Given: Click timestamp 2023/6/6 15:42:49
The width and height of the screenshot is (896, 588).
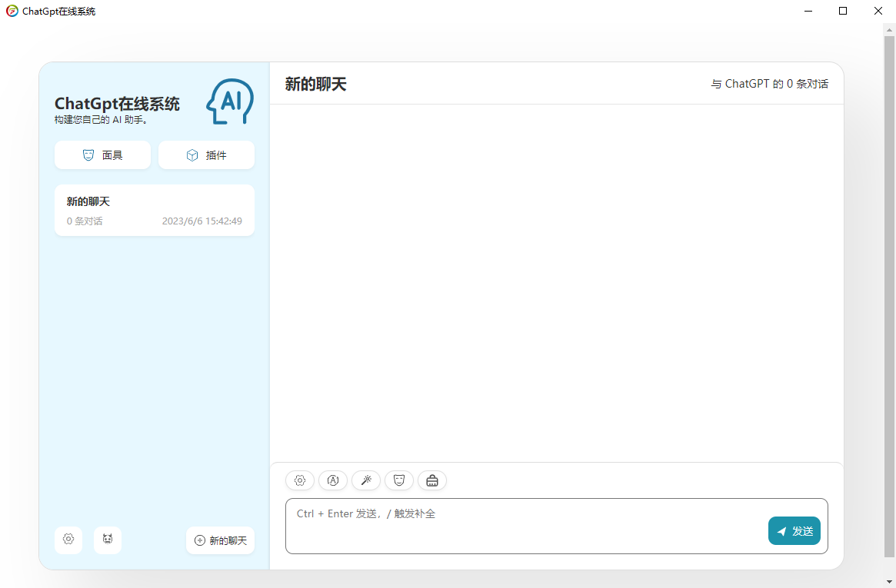Looking at the screenshot, I should coord(202,221).
